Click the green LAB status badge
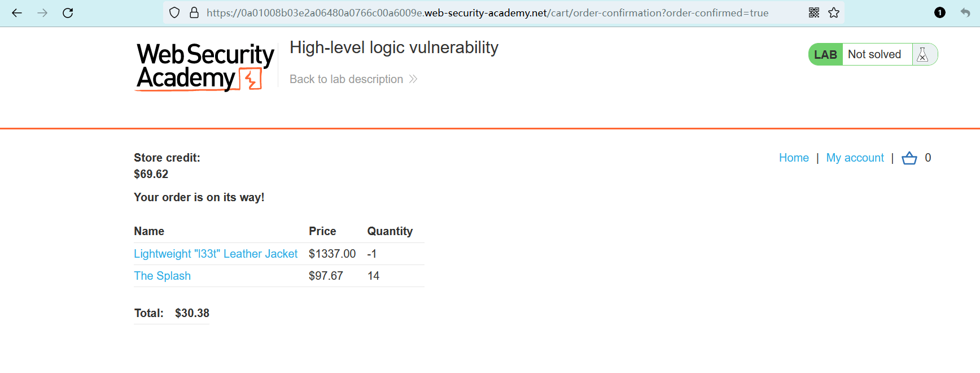 (x=825, y=55)
